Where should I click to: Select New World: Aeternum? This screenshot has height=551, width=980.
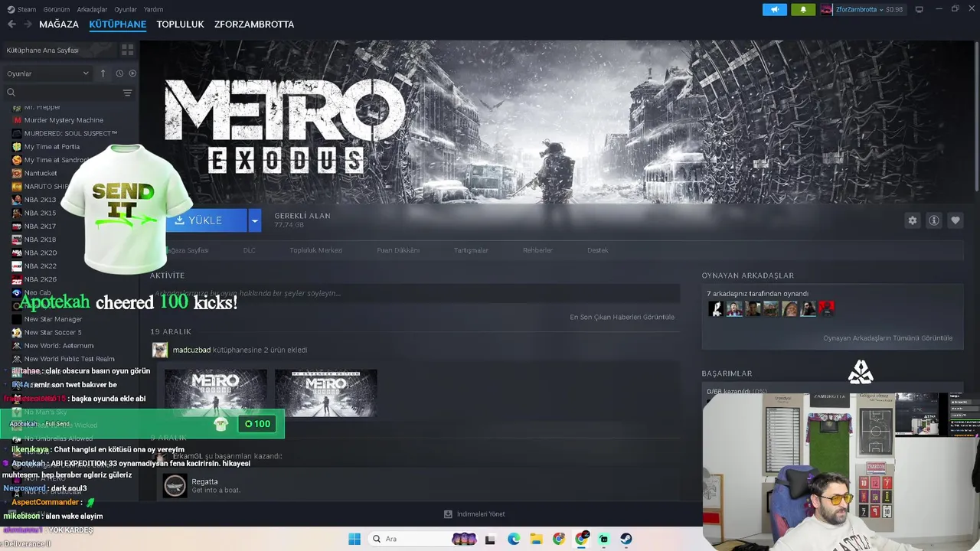tap(58, 346)
